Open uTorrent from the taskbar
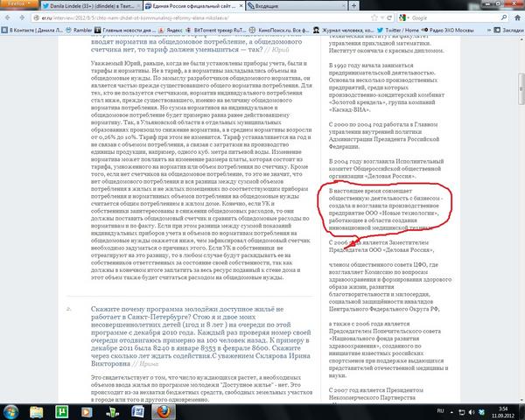 [x=61, y=412]
